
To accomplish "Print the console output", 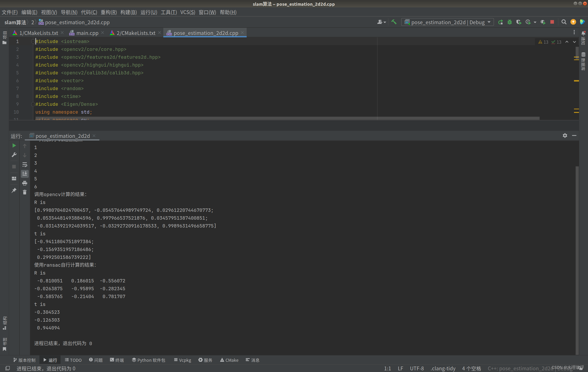I will pyautogui.click(x=25, y=183).
